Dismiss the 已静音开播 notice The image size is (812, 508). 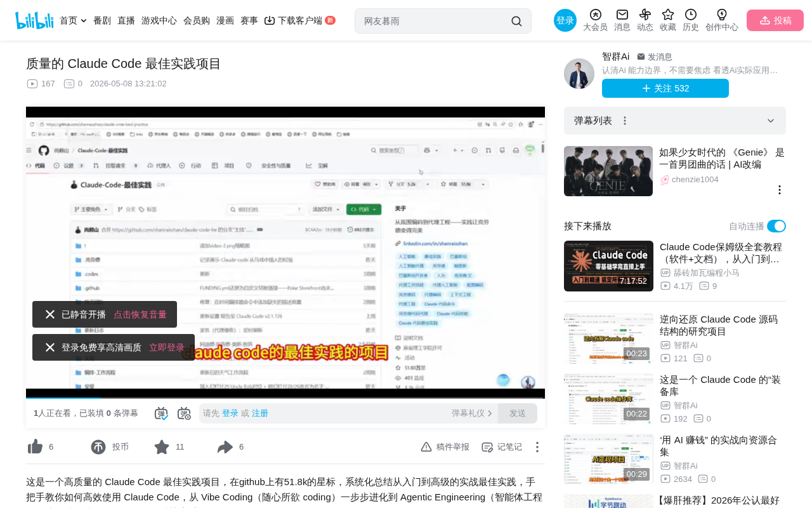50,314
